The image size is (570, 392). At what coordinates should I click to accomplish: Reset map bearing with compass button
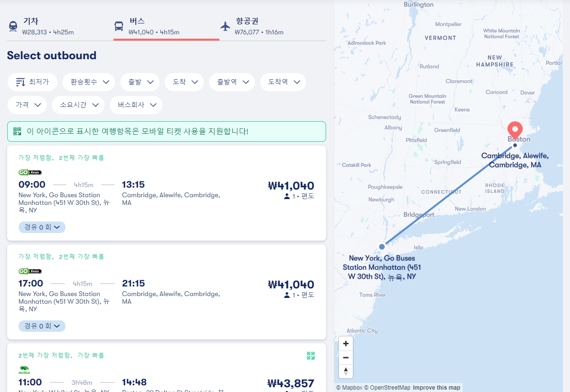(x=346, y=371)
